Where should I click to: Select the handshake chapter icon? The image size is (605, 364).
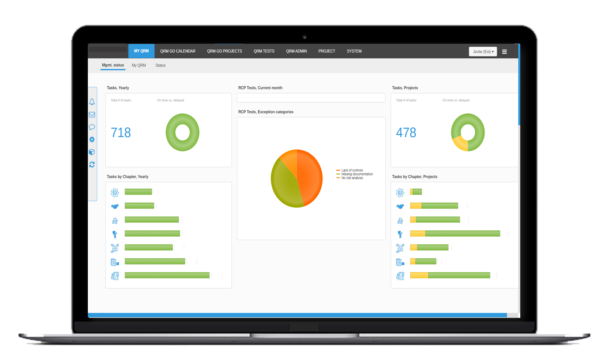pos(115,206)
